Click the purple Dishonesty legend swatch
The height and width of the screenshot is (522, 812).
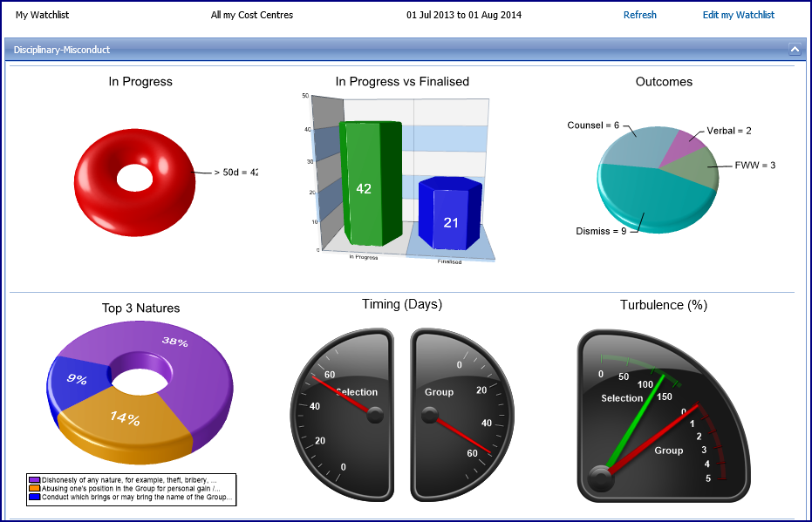(x=35, y=480)
